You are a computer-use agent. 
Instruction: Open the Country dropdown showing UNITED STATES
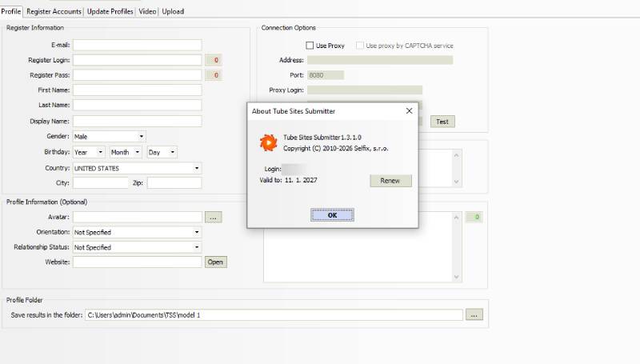tap(137, 168)
